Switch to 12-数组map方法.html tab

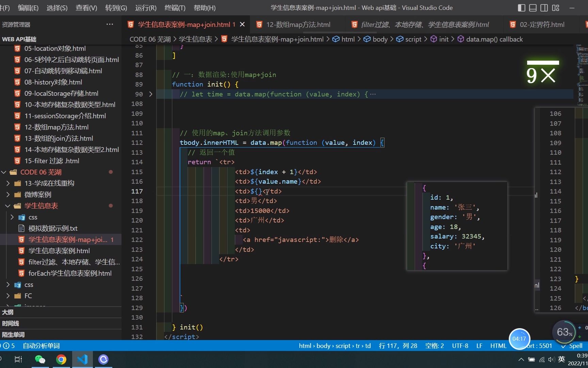click(x=298, y=25)
